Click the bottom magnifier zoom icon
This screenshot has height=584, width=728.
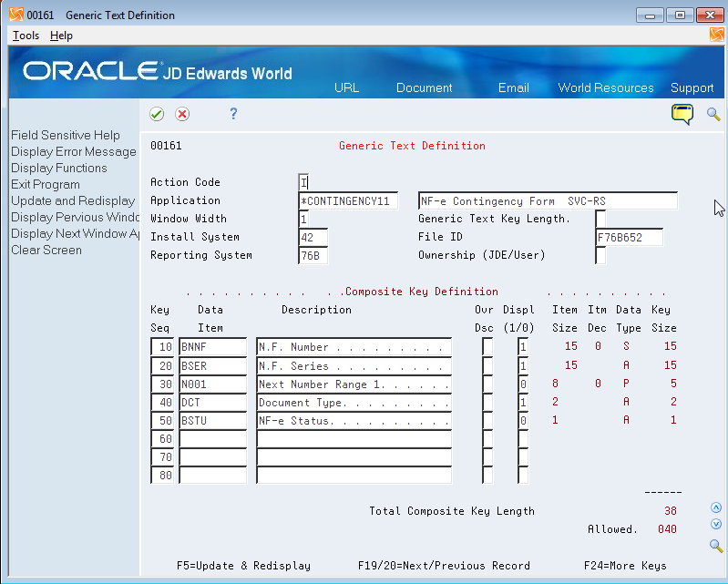coord(716,546)
